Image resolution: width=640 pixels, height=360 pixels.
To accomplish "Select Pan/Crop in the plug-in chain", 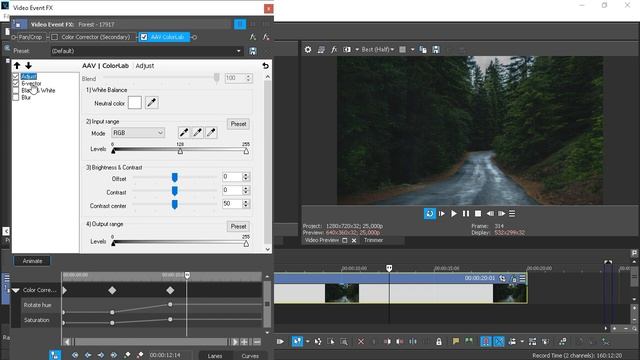I will point(30,37).
